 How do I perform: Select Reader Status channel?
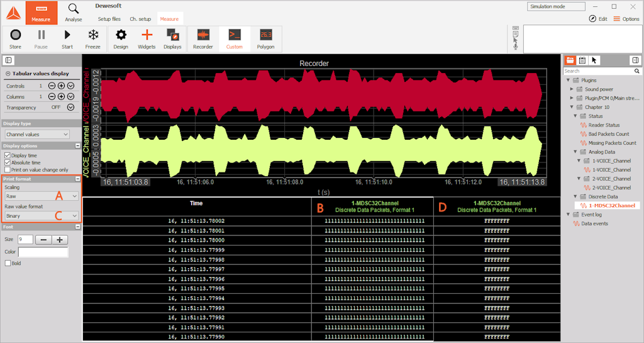point(604,125)
